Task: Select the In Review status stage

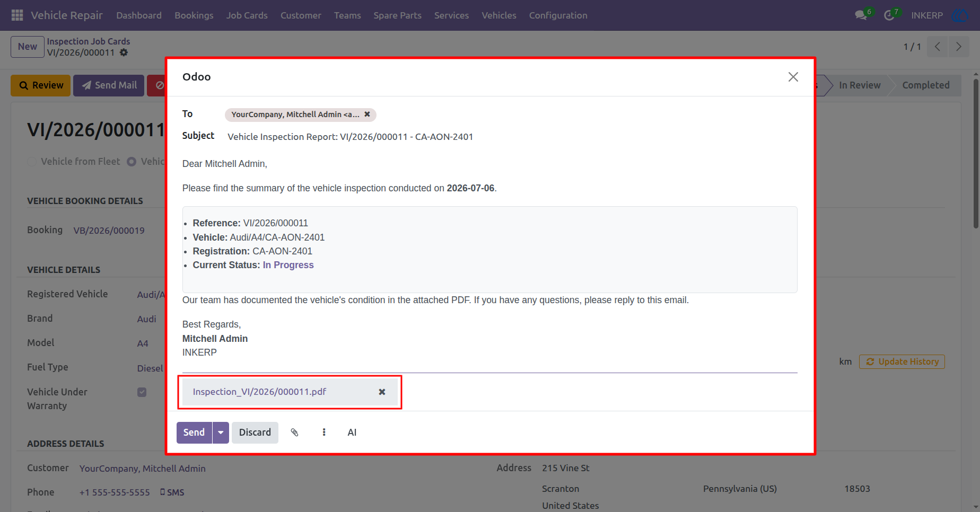Action: click(859, 85)
